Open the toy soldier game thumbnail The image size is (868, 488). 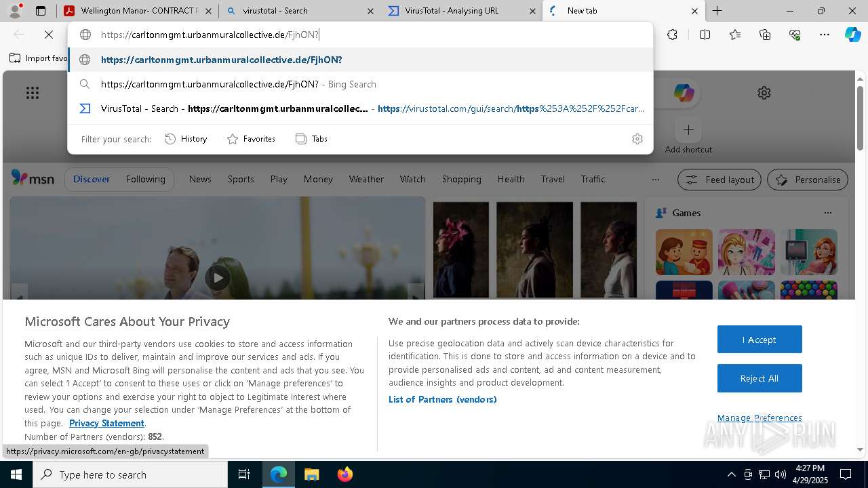[x=684, y=252]
